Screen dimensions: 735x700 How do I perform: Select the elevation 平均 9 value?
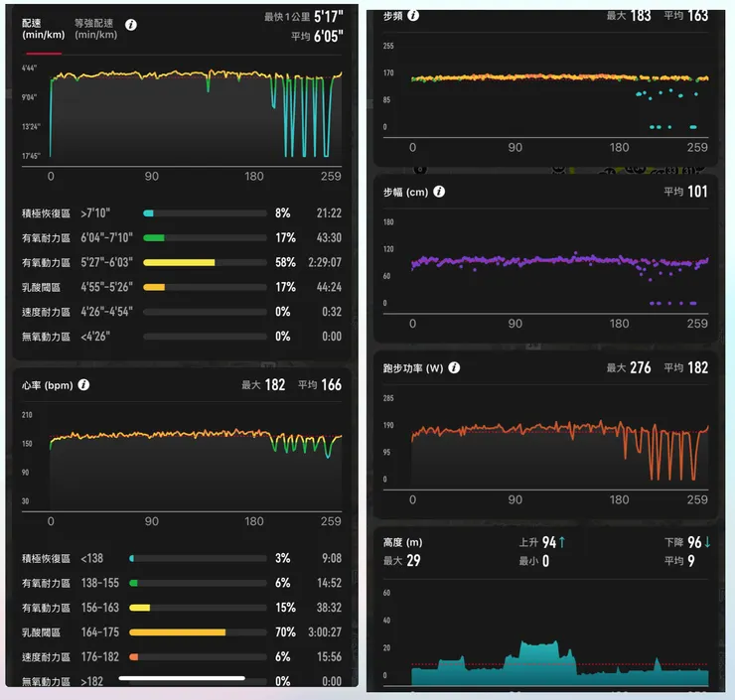point(679,560)
